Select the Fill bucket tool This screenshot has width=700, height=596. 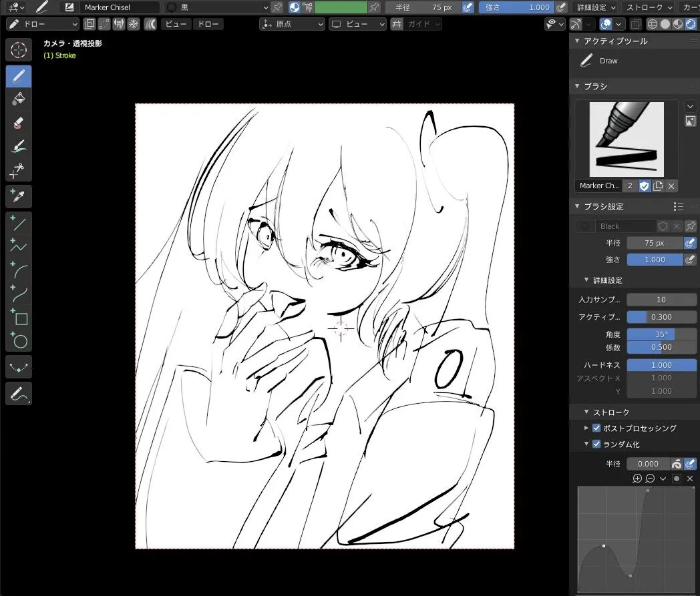(18, 99)
